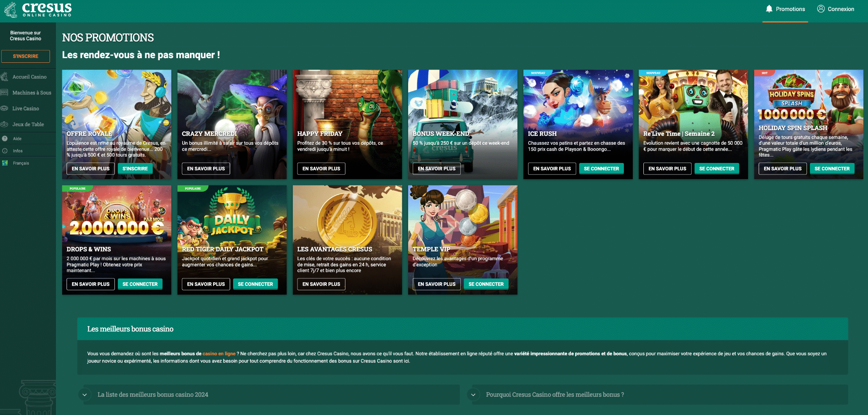Open the Connexion menu item
868x415 pixels.
click(x=836, y=9)
